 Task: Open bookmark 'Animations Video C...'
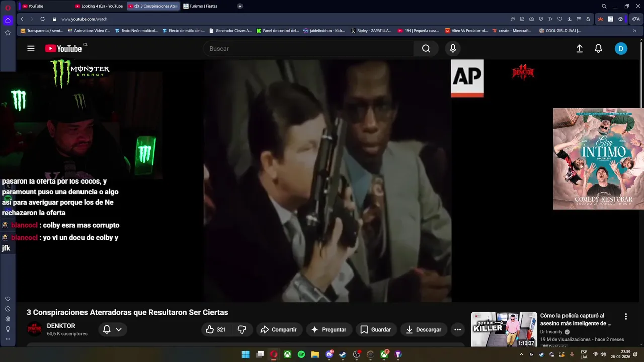click(89, 31)
